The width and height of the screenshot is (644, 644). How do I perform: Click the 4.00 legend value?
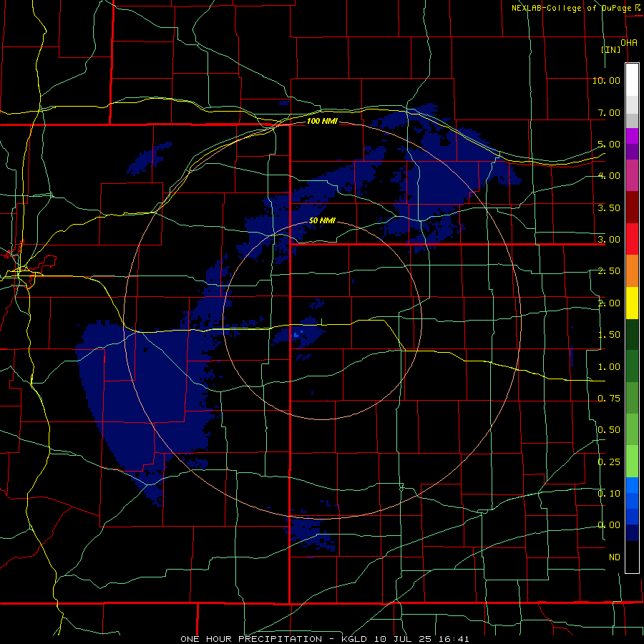pos(609,176)
